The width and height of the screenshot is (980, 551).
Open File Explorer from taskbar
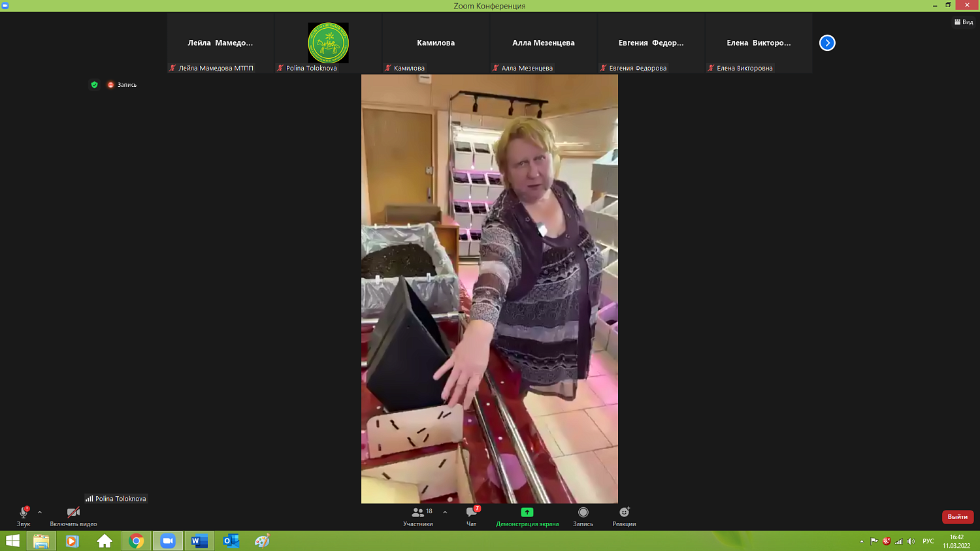(41, 541)
